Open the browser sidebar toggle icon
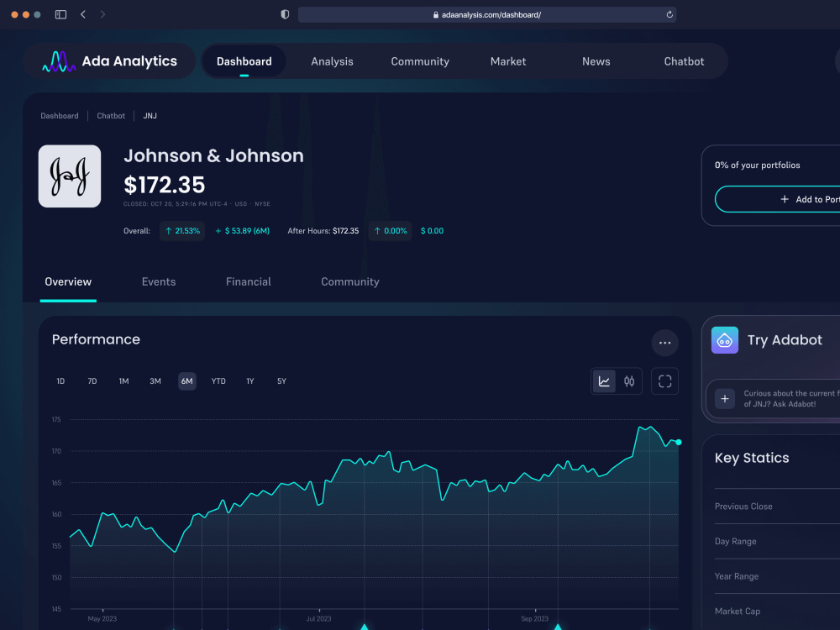 [x=60, y=14]
